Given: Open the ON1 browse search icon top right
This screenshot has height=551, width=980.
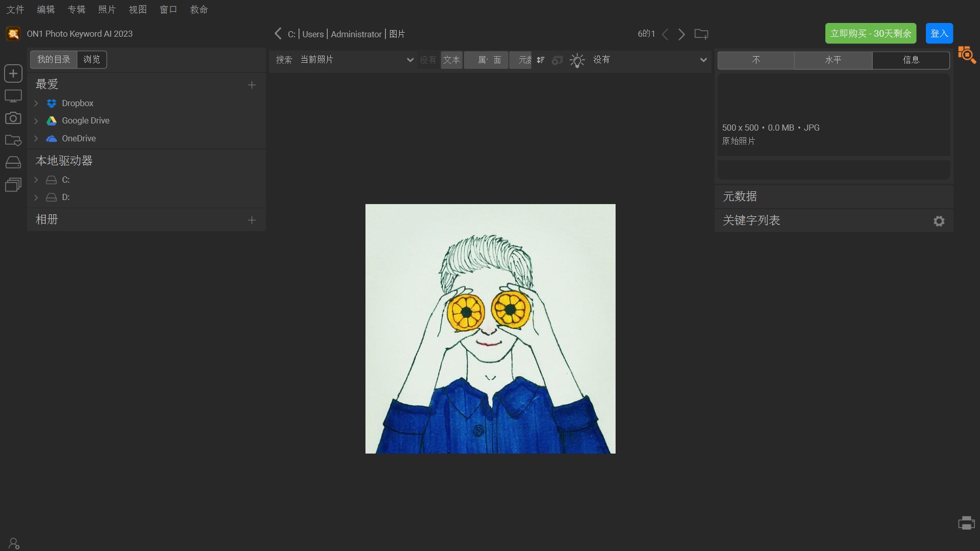Looking at the screenshot, I should [967, 55].
